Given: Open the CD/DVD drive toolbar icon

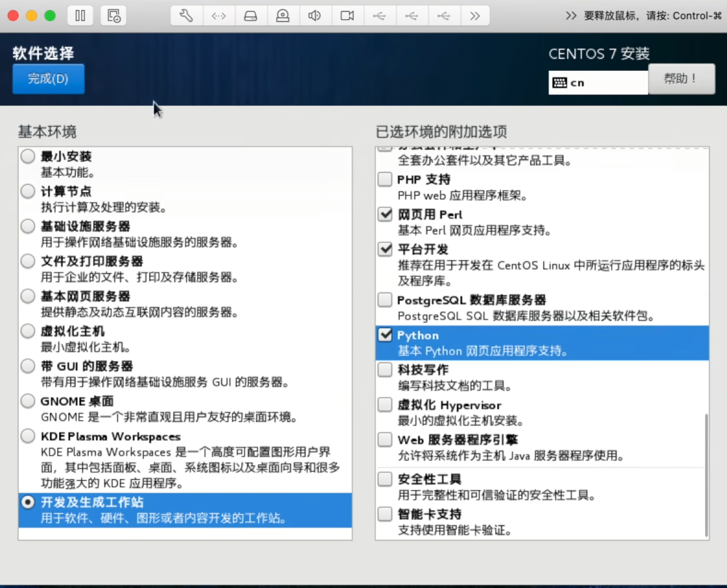Looking at the screenshot, I should click(283, 15).
